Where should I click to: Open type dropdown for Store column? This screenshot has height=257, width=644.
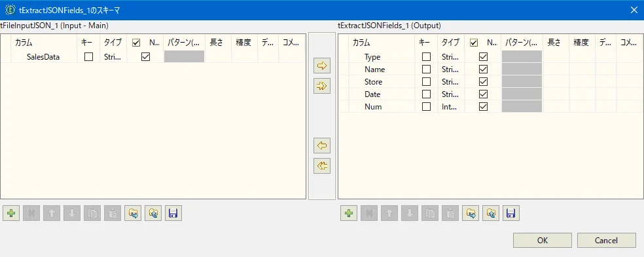click(452, 82)
